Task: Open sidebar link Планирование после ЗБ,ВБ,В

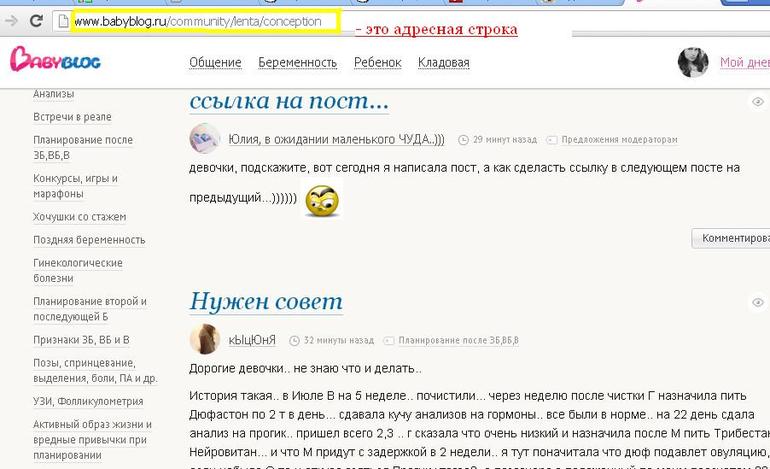Action: click(x=83, y=147)
